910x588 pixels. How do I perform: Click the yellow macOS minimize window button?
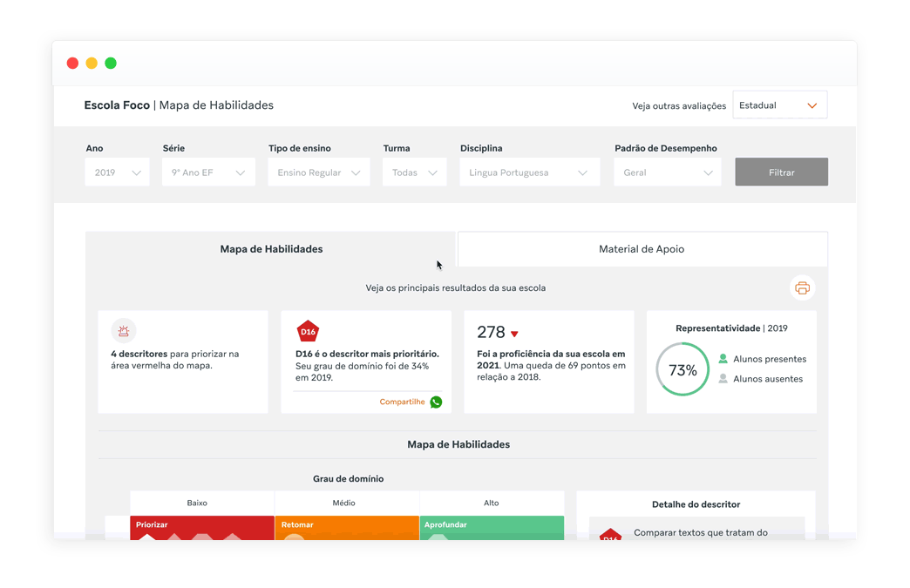[92, 64]
